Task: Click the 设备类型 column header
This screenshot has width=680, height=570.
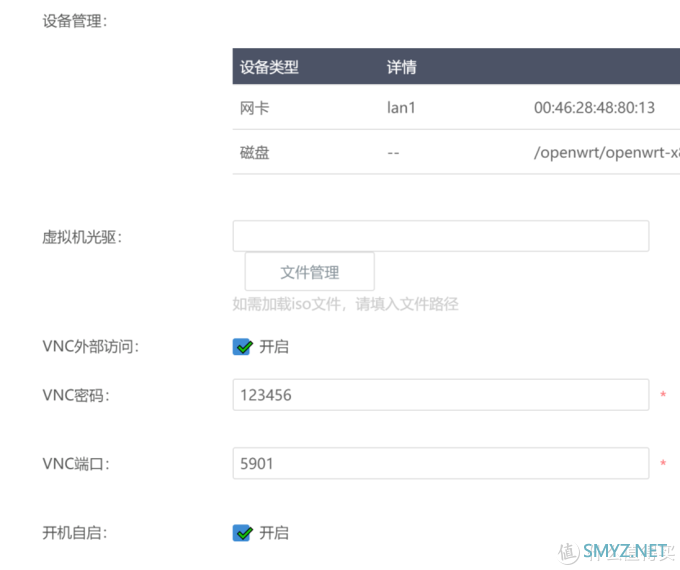Action: click(270, 68)
